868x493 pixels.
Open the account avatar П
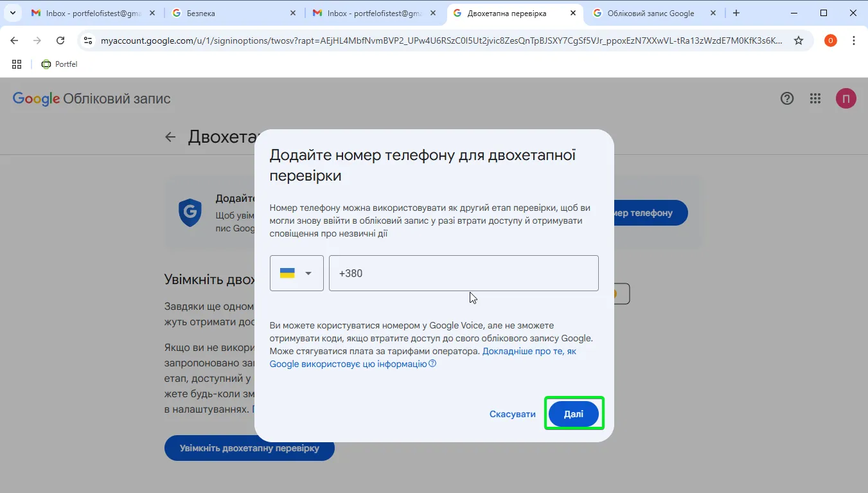[x=846, y=98]
